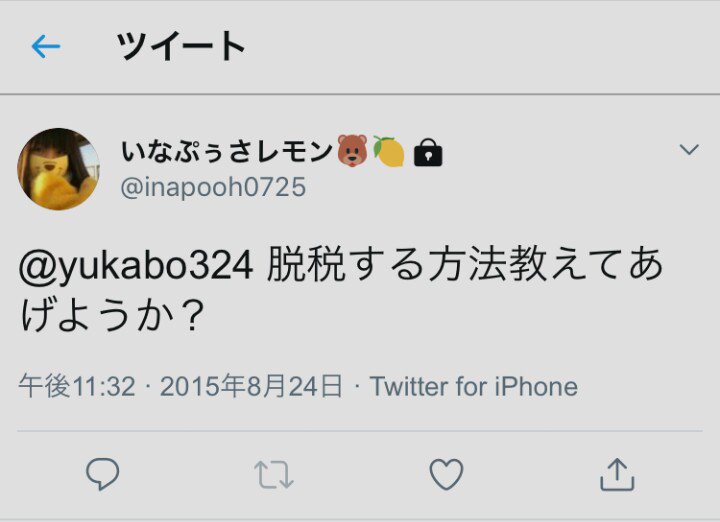Click the ツイート header title
Image resolution: width=720 pixels, height=522 pixels.
(x=181, y=46)
